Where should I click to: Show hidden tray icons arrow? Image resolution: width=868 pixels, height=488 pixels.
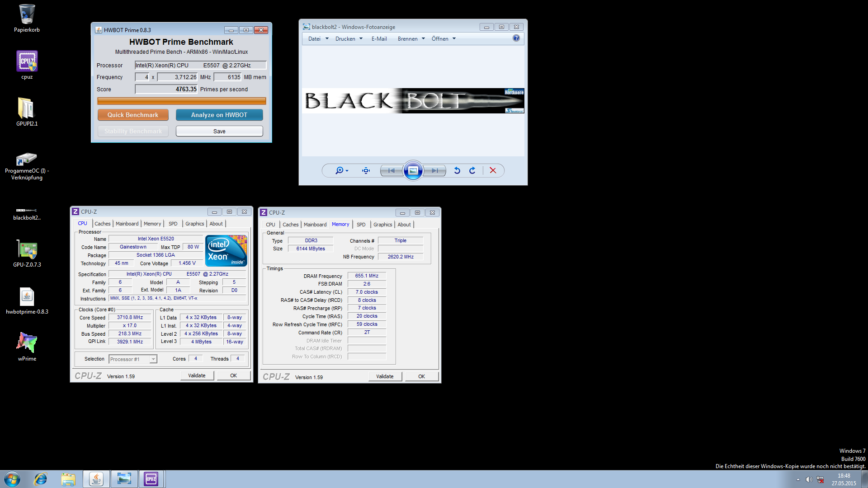point(798,479)
